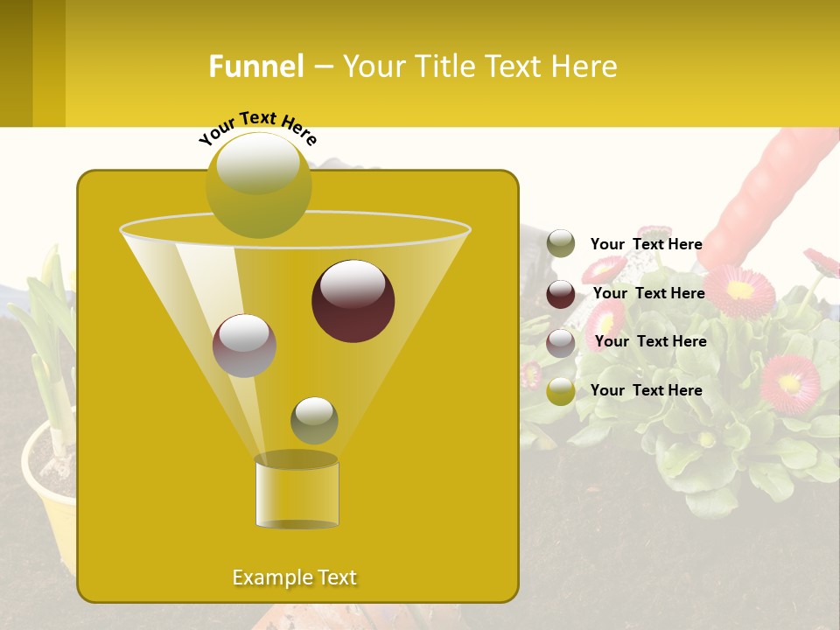Click the Example Text caption
Screen dimensions: 840x630
pyautogui.click(x=295, y=577)
